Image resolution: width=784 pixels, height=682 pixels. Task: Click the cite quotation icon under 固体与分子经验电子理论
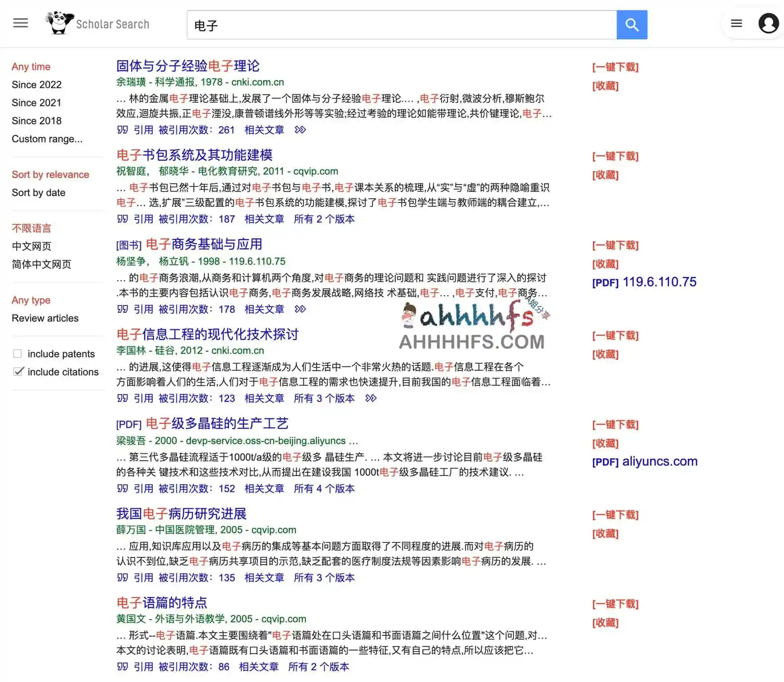[x=122, y=130]
